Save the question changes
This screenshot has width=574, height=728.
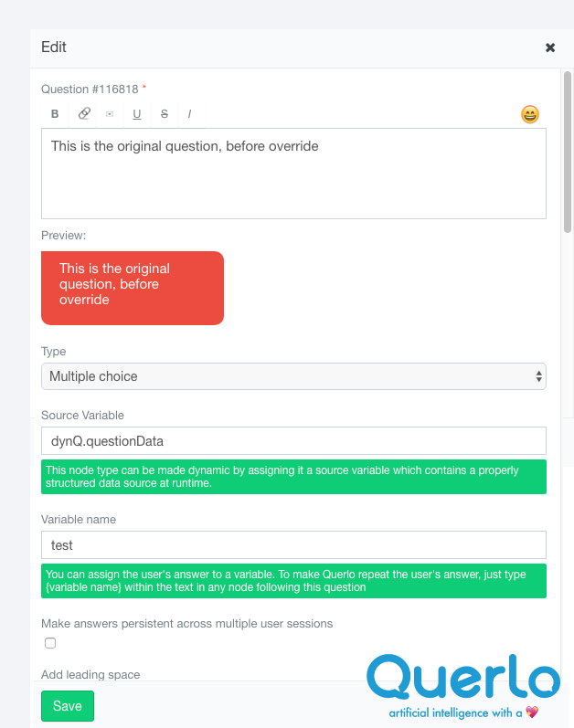click(68, 706)
